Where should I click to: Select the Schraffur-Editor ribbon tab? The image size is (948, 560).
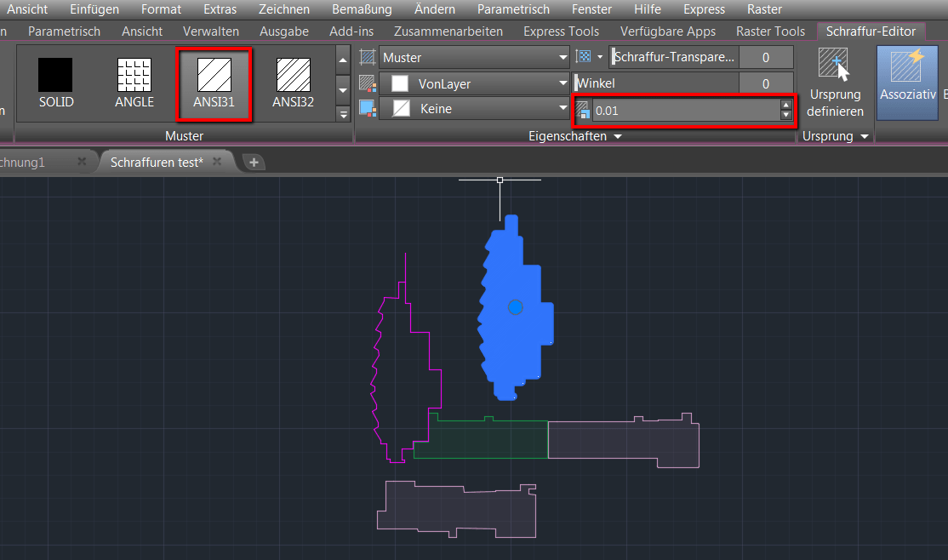pos(871,31)
